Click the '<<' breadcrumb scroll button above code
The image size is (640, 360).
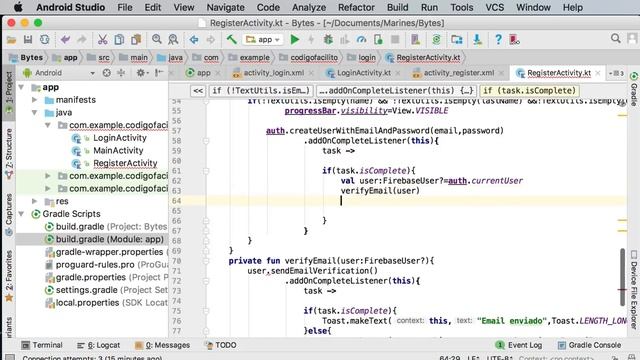click(198, 91)
